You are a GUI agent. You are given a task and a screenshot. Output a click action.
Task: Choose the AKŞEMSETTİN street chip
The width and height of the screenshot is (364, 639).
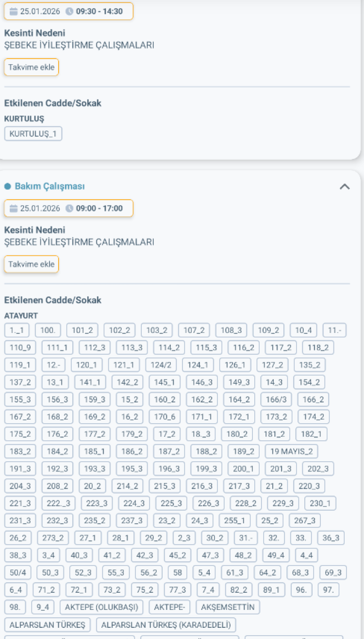228,607
